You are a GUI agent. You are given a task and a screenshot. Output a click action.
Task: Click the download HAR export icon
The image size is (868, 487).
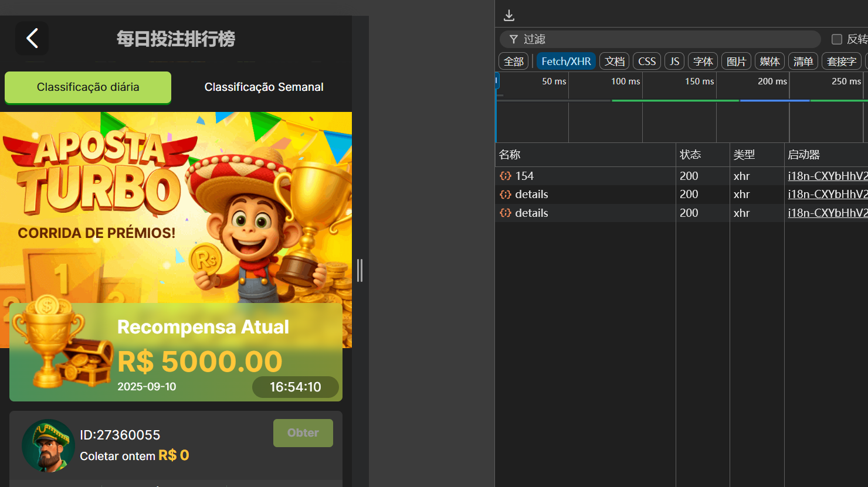click(x=509, y=15)
